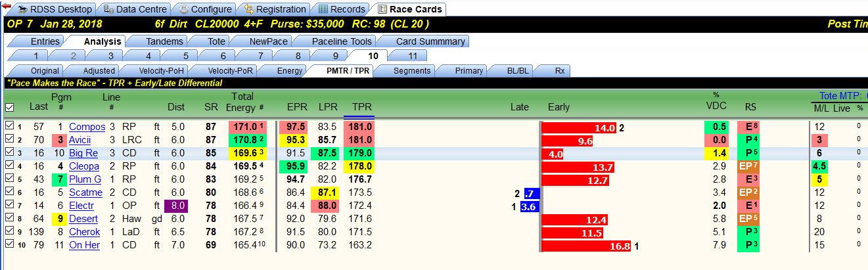Click the blue Late bar showing 3.6

tap(529, 206)
